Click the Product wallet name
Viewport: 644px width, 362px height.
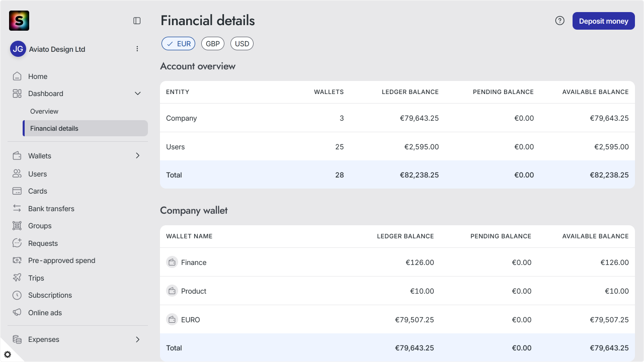(x=194, y=291)
